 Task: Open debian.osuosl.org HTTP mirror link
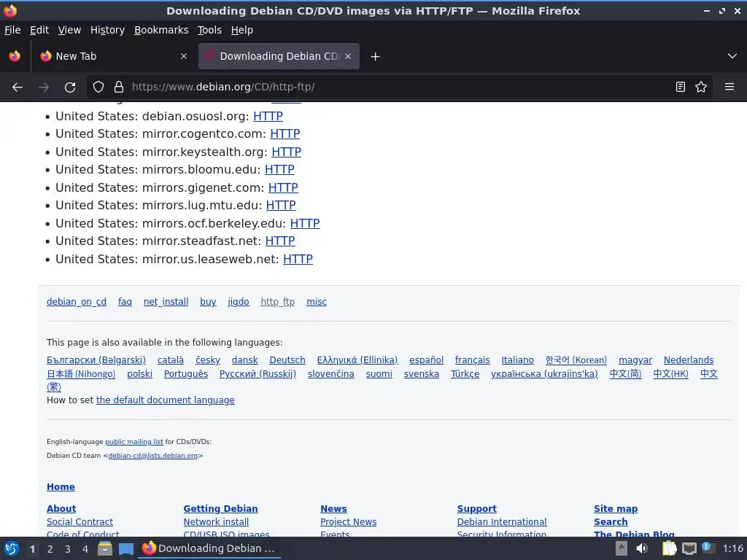point(268,116)
